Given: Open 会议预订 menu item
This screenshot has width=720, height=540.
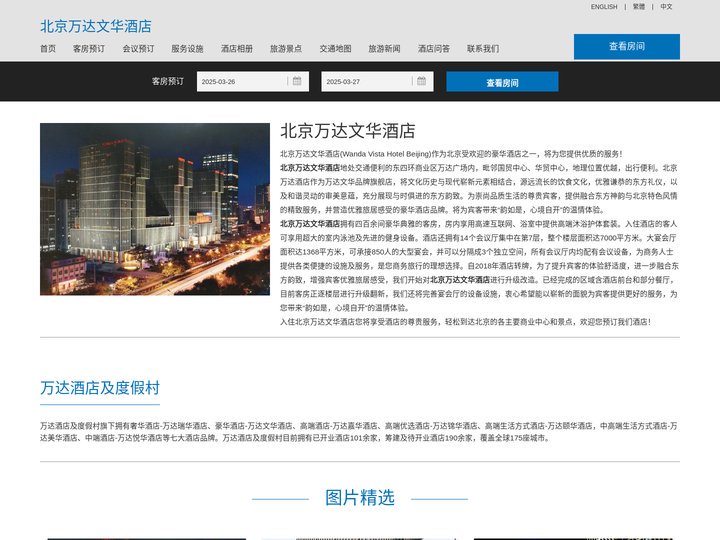Looking at the screenshot, I should [138, 49].
